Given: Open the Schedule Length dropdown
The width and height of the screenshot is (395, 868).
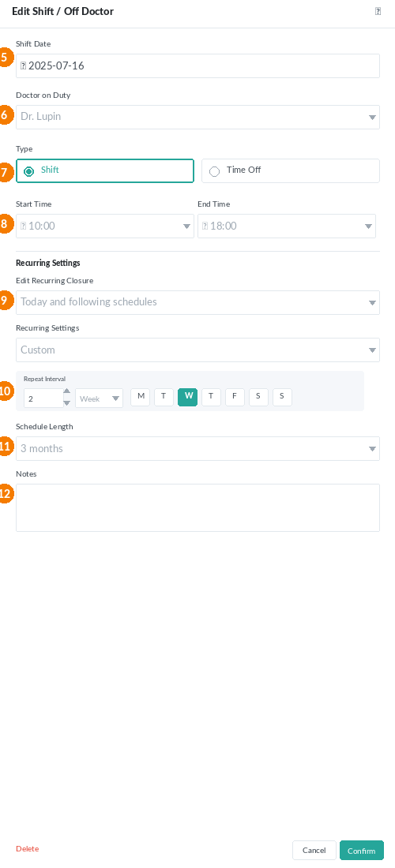Looking at the screenshot, I should (x=197, y=448).
